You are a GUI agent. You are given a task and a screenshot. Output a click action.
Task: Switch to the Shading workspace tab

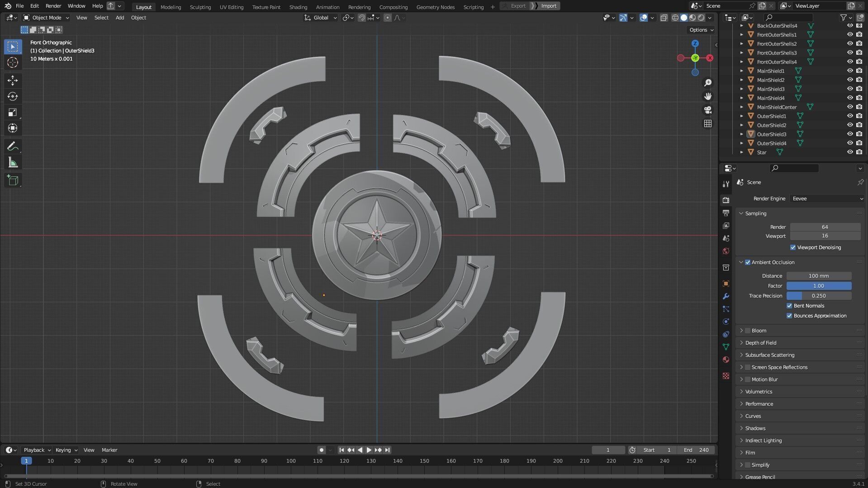coord(298,7)
